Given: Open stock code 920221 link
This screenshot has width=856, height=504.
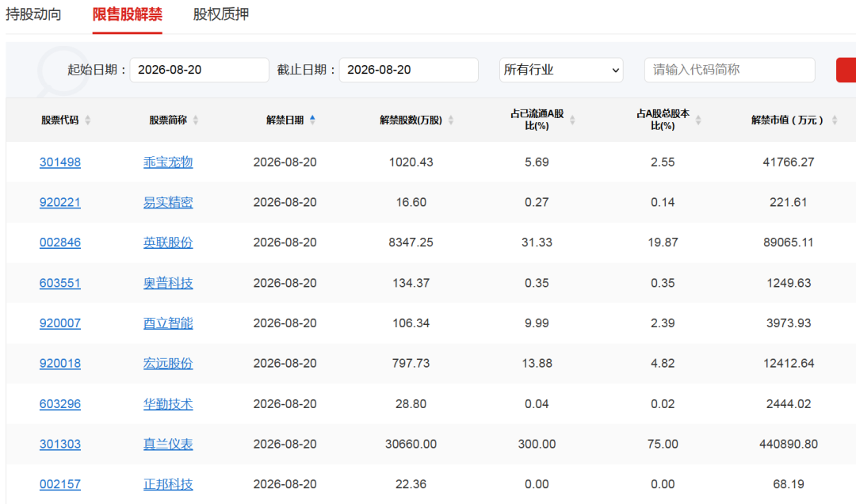Looking at the screenshot, I should tap(60, 203).
